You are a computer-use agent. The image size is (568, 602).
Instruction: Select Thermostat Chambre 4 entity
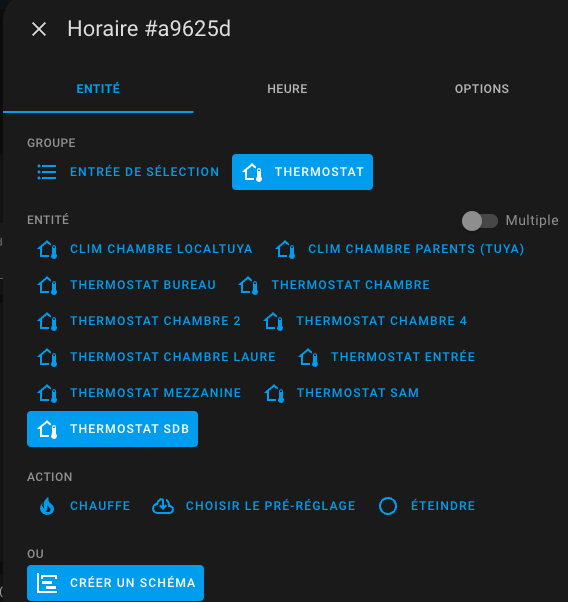[x=365, y=321]
